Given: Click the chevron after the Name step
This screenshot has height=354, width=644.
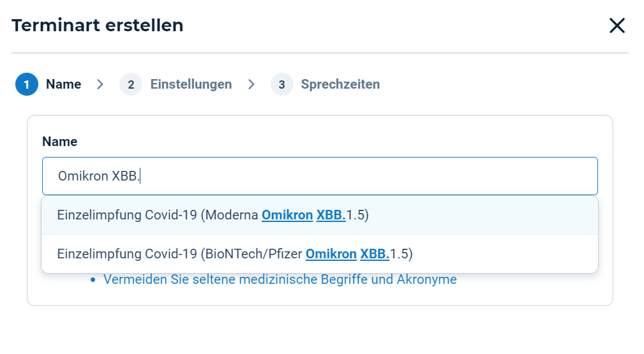Looking at the screenshot, I should coord(100,84).
